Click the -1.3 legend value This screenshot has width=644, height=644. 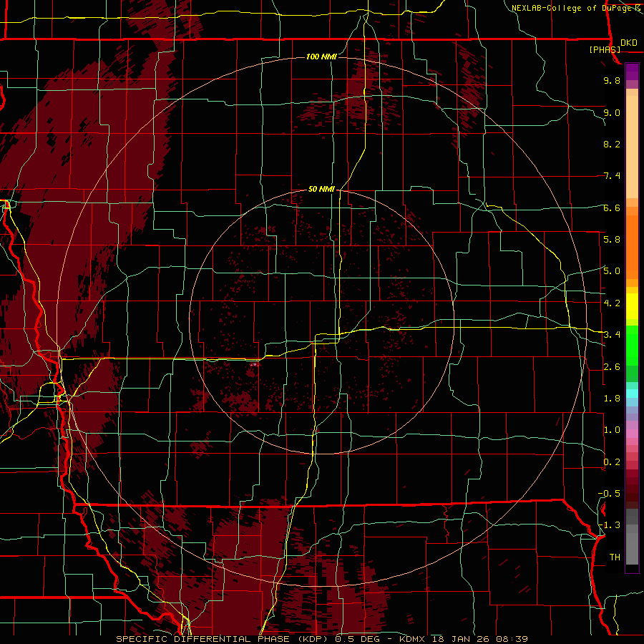[609, 525]
